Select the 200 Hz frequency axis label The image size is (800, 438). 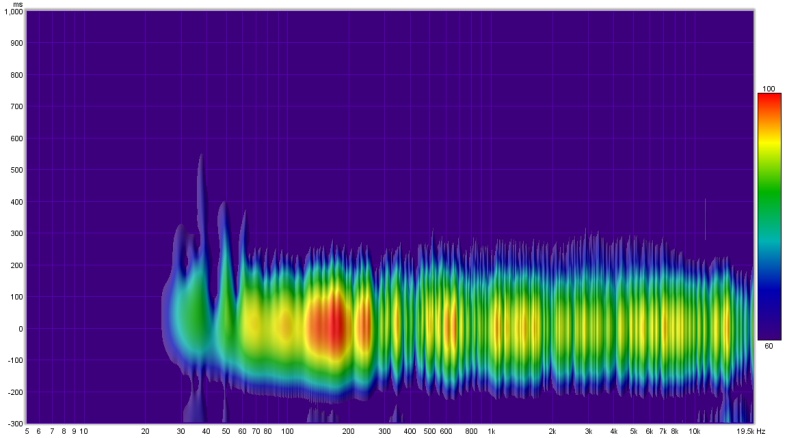tap(348, 431)
